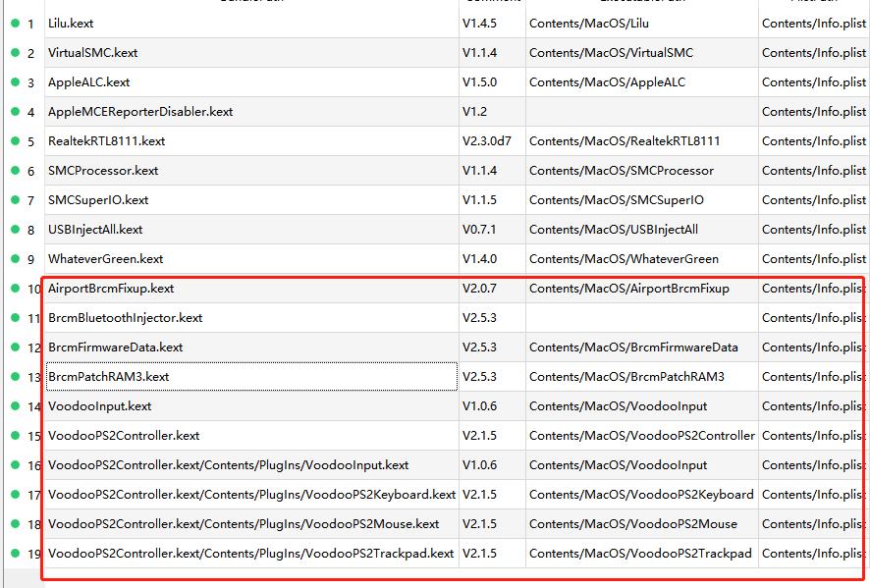Select the Lilu.kext bundle path cell
This screenshot has width=870, height=588.
(x=251, y=24)
